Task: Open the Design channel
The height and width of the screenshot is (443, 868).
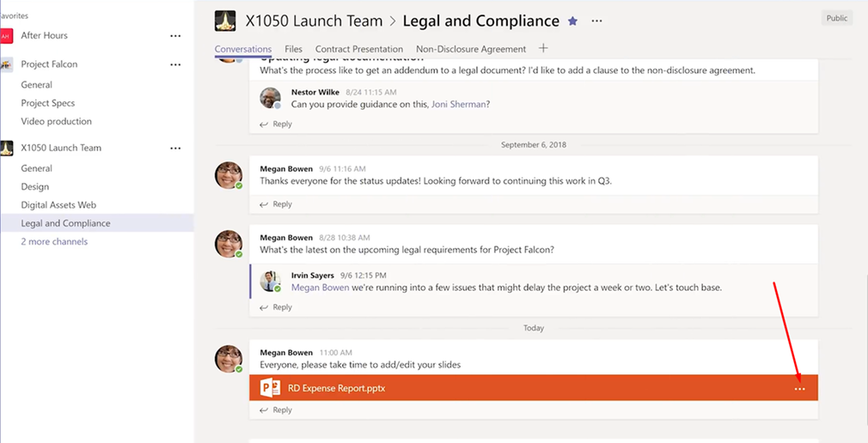Action: click(35, 186)
